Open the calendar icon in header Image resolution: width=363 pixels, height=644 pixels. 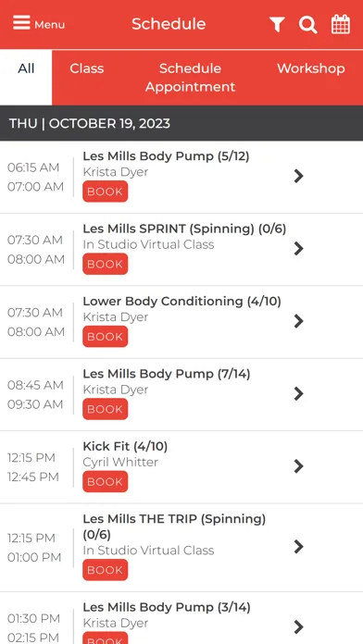pos(341,24)
